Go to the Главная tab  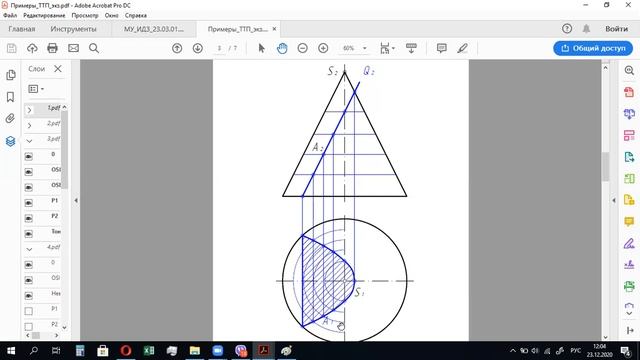pyautogui.click(x=22, y=29)
